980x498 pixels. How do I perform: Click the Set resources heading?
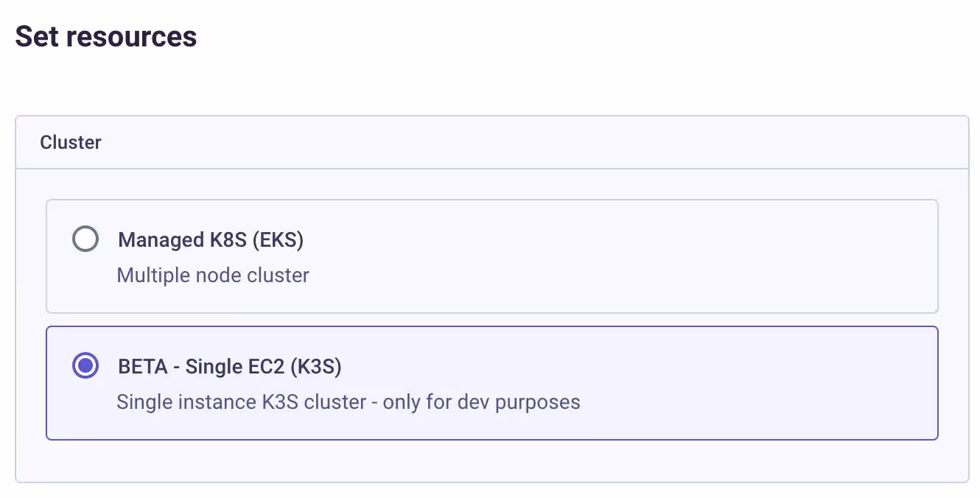click(105, 36)
